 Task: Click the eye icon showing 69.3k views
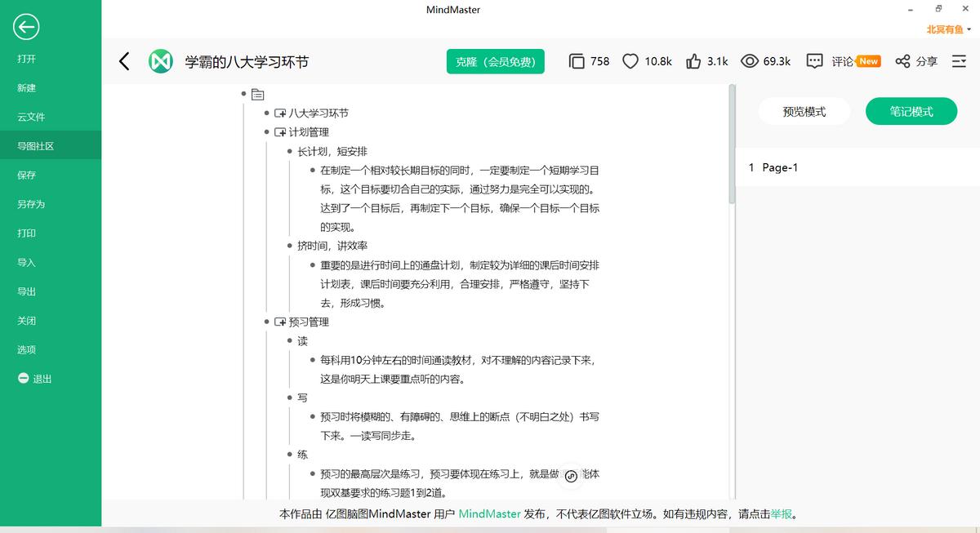pos(748,60)
